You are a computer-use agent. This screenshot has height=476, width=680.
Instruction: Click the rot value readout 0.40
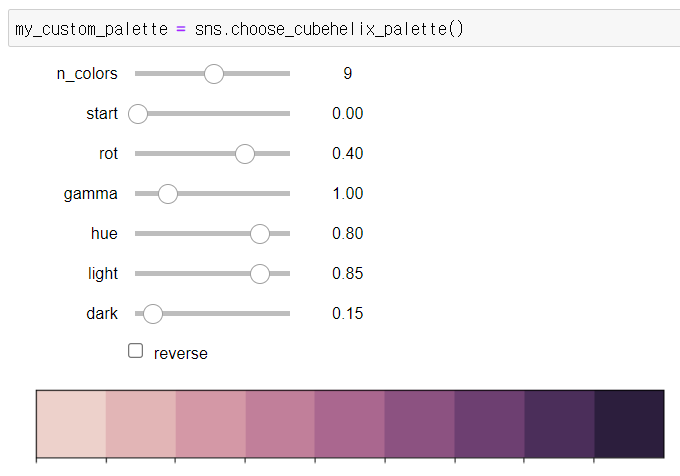point(347,154)
